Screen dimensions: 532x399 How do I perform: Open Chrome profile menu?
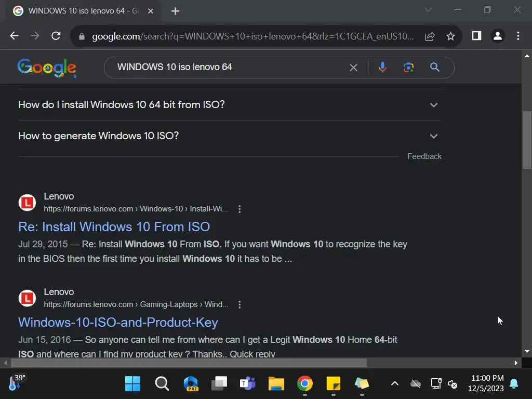click(498, 36)
